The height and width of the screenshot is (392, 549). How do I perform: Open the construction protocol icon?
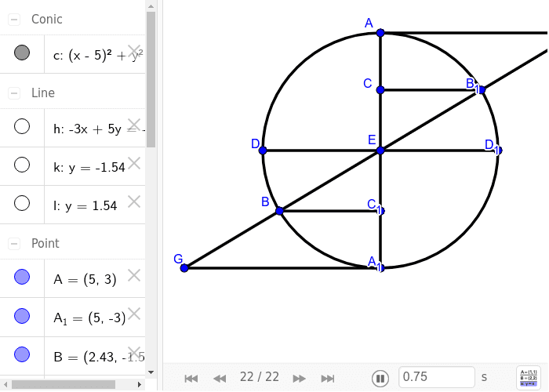[529, 377]
